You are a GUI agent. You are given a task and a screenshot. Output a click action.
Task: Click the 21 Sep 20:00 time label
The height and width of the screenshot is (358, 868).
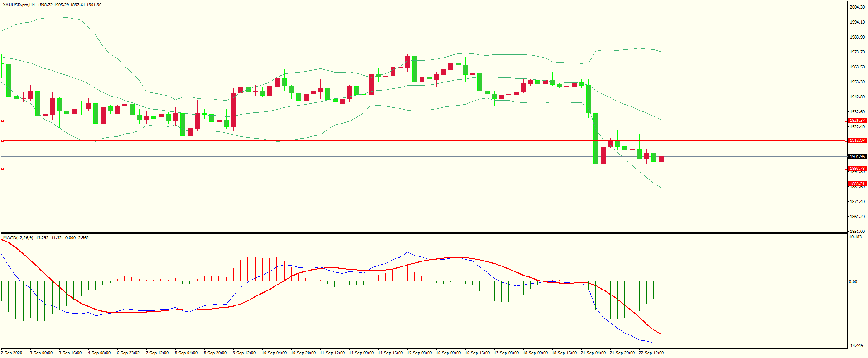tap(622, 353)
